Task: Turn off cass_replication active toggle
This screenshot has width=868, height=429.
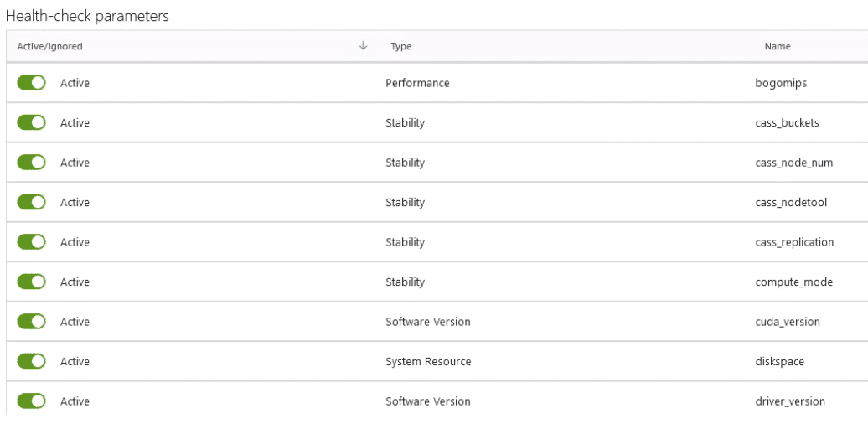Action: pos(31,242)
